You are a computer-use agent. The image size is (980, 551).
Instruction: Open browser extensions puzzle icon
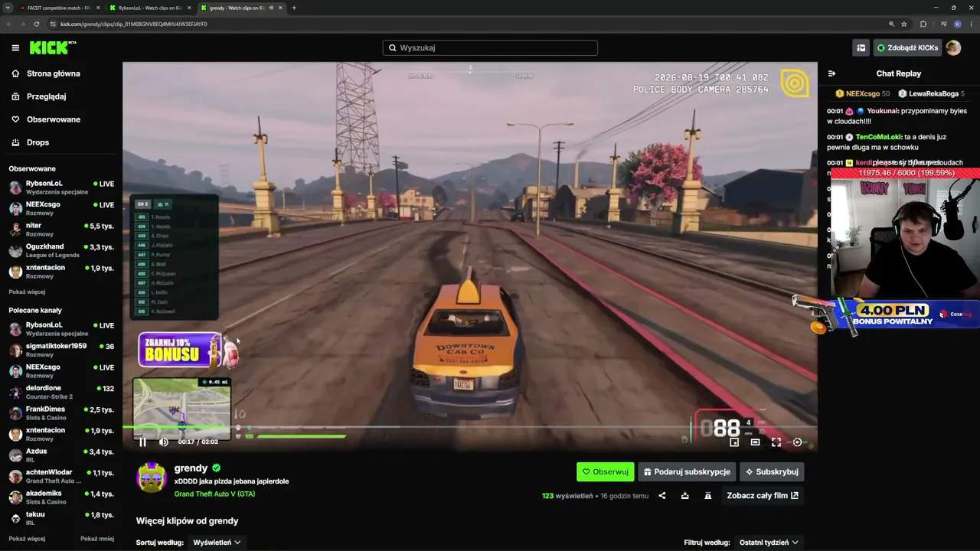[x=923, y=24]
